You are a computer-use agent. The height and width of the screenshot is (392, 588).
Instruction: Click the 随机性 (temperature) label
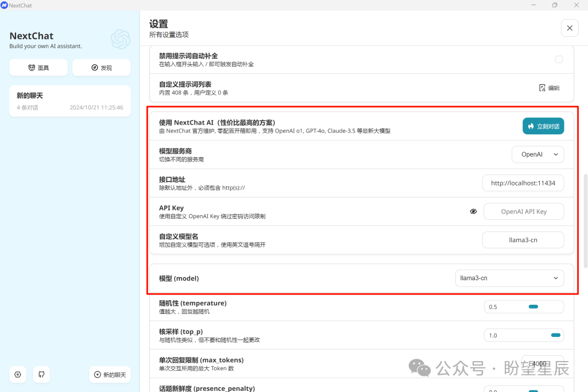click(x=193, y=303)
